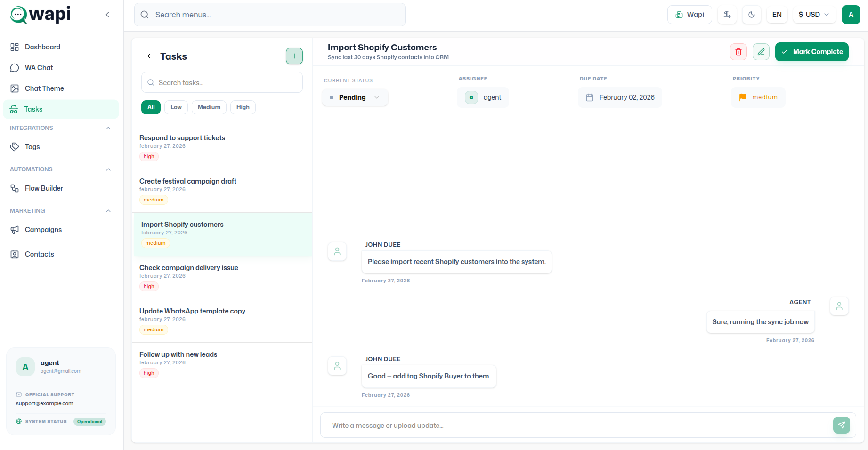Select Import Shopify customers task
The height and width of the screenshot is (450, 868).
pyautogui.click(x=222, y=234)
